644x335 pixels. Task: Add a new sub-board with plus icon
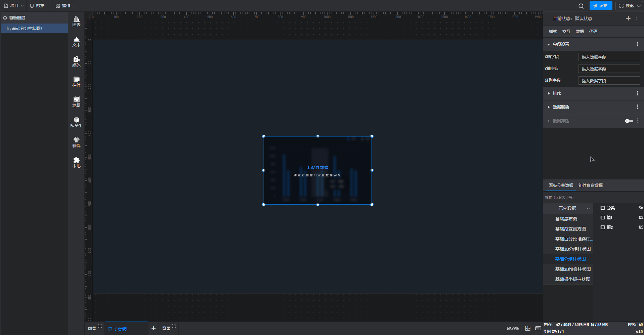coord(154,328)
